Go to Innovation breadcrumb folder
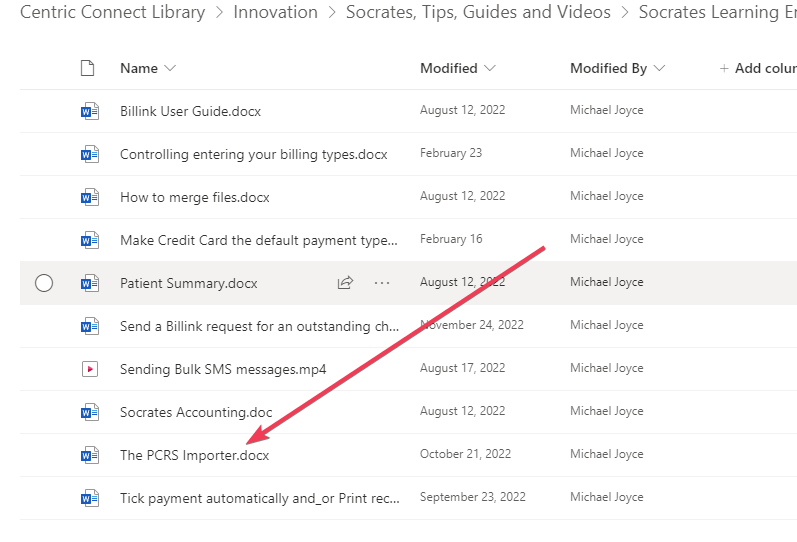This screenshot has height=542, width=797. click(275, 12)
